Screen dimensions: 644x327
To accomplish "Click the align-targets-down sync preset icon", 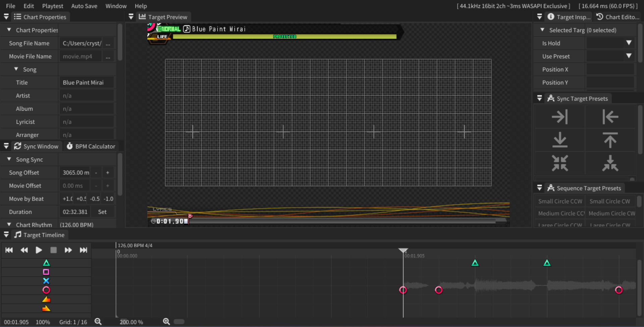I will pyautogui.click(x=560, y=140).
